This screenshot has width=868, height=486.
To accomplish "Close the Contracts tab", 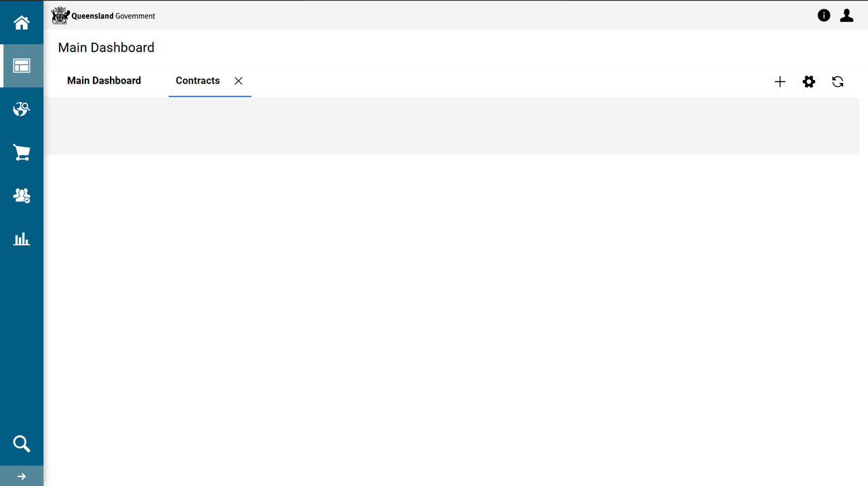I will 239,81.
